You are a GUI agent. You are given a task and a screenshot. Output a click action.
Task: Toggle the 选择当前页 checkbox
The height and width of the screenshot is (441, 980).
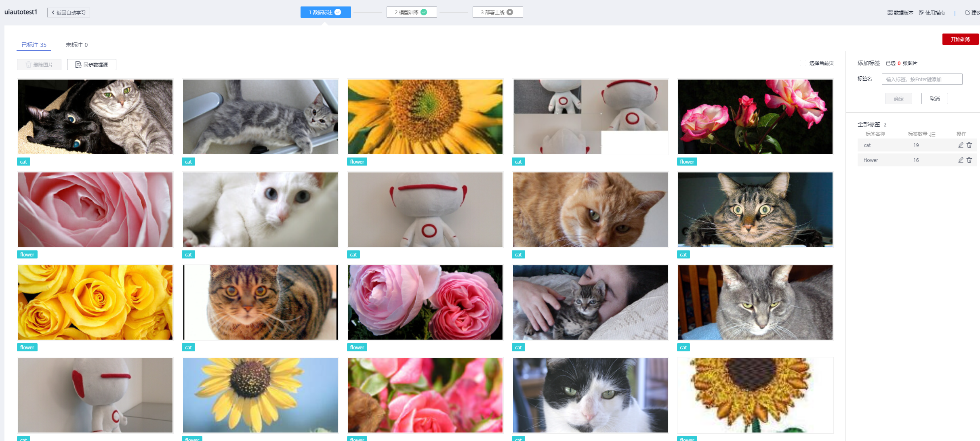(803, 63)
